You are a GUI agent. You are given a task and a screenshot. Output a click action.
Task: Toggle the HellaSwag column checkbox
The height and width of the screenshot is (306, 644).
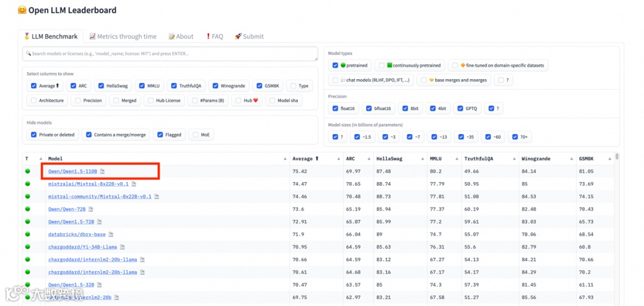point(101,86)
